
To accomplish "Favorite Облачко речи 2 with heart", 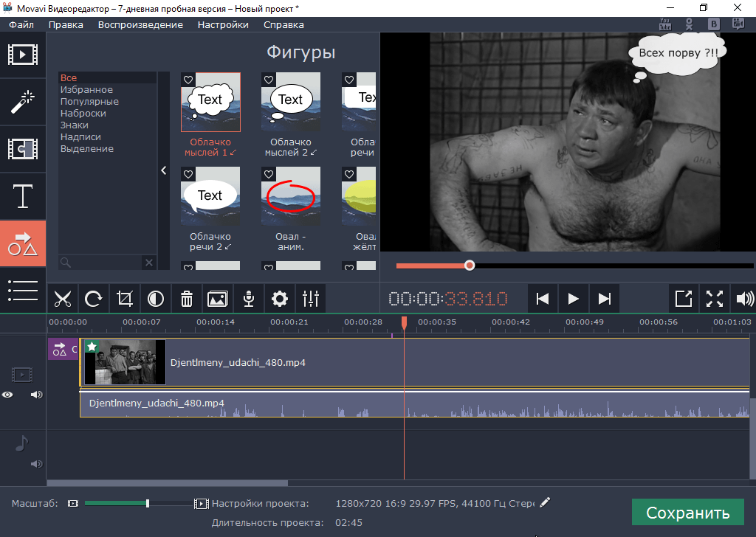I will click(188, 174).
